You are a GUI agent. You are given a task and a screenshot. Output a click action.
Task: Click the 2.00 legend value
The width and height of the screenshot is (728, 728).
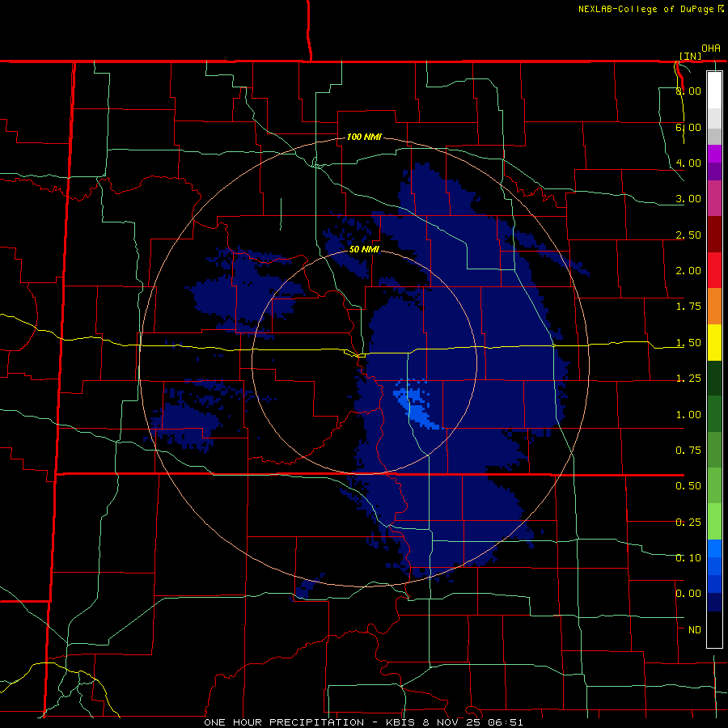tap(688, 271)
